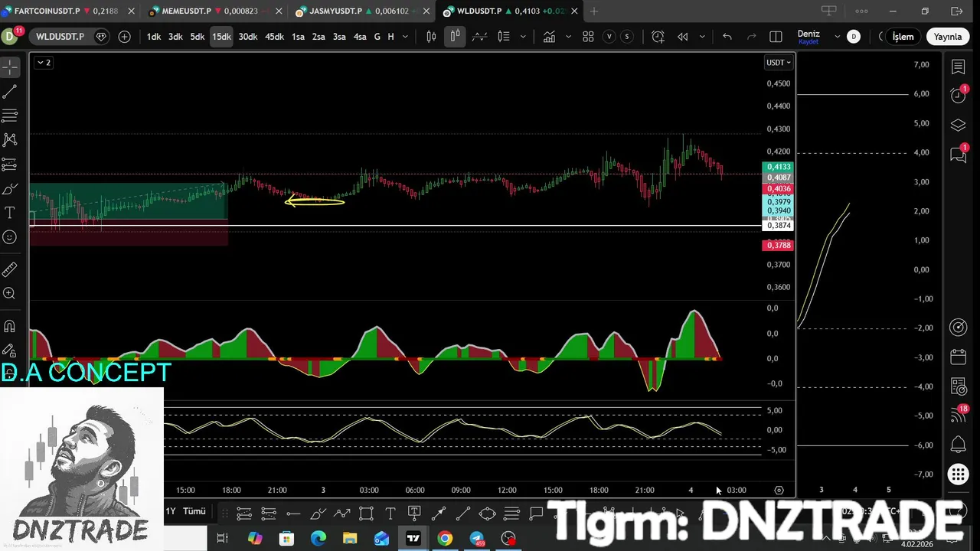
Task: Open layout setup square icon
Action: (x=776, y=37)
